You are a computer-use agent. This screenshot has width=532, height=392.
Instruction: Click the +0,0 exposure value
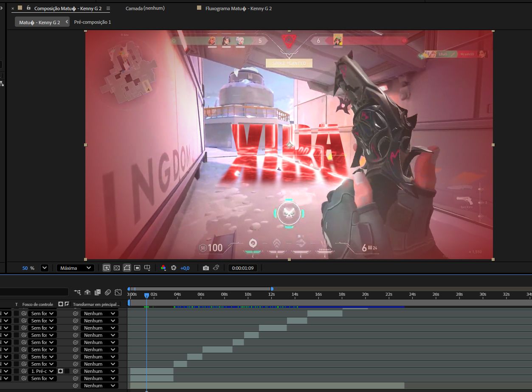pyautogui.click(x=185, y=268)
